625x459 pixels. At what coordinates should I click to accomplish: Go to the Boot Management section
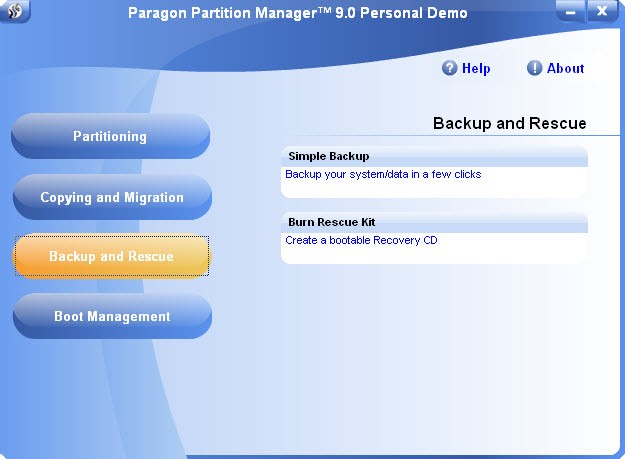[x=111, y=317]
